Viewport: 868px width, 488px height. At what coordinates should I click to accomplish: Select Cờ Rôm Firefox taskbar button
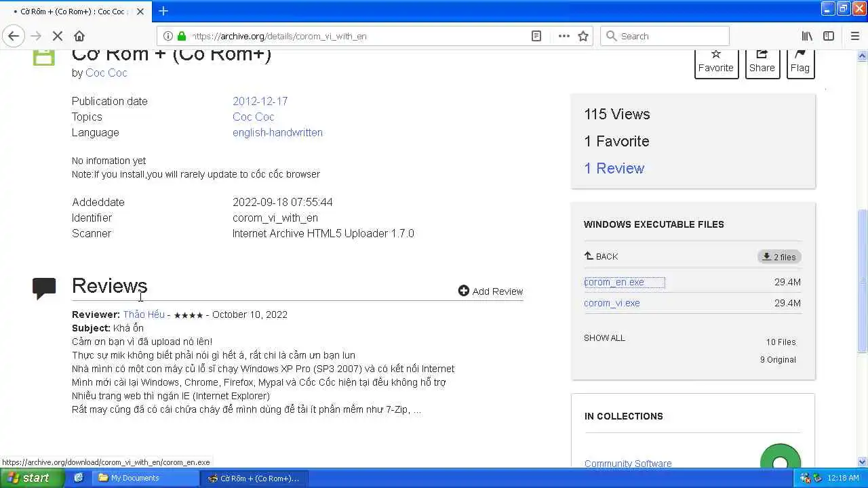tap(255, 478)
